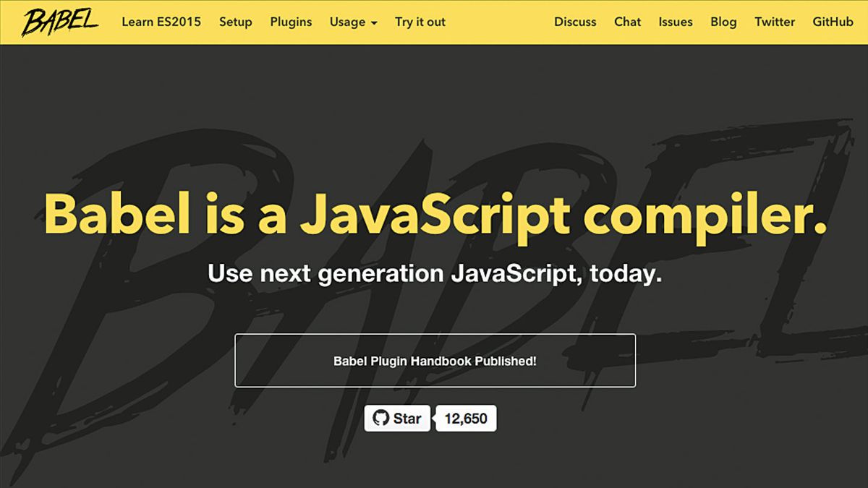Click the Babel Plugin Handbook Published announcement
This screenshot has height=488, width=868.
point(434,360)
